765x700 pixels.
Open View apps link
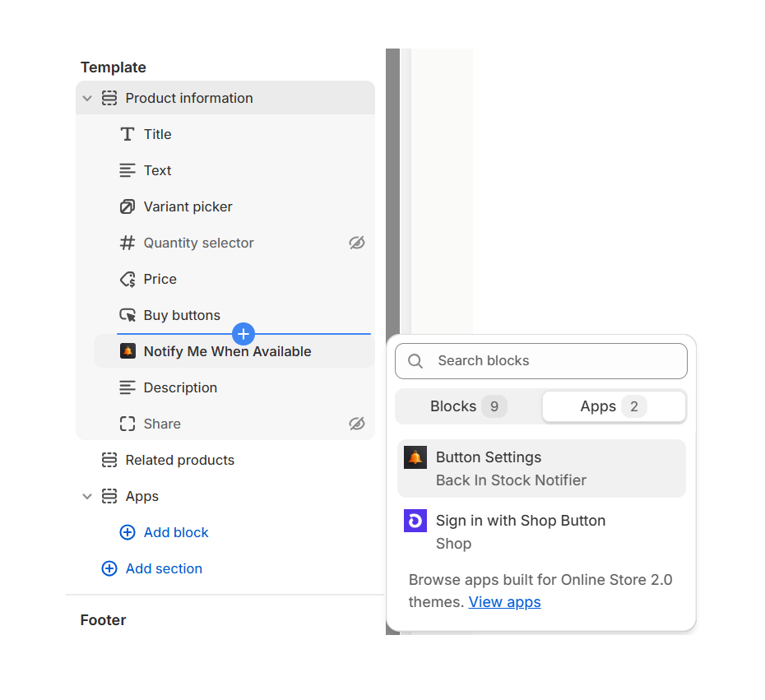pyautogui.click(x=504, y=601)
